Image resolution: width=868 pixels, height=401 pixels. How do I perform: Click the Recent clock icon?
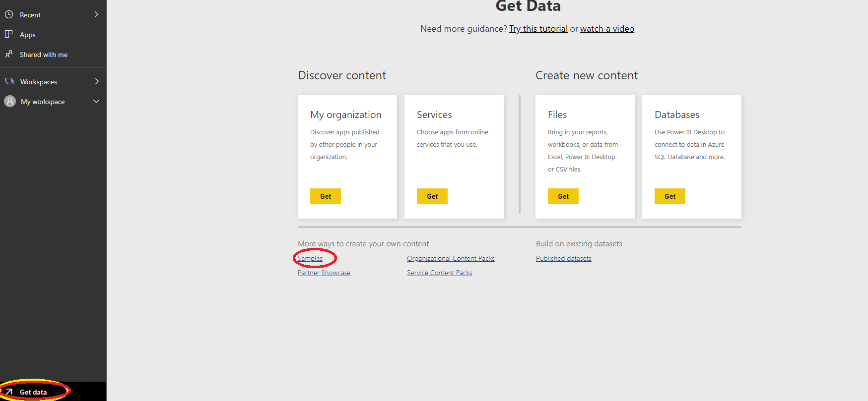pos(9,14)
